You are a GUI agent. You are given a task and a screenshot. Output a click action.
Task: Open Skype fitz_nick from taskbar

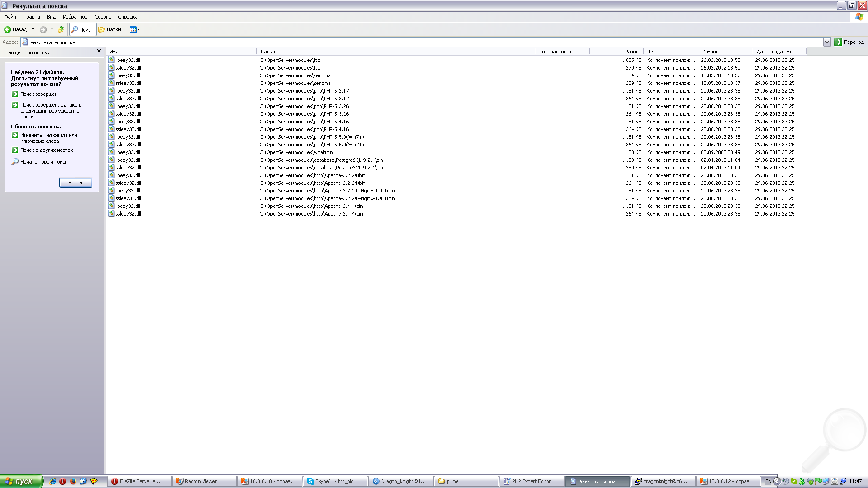pos(335,481)
